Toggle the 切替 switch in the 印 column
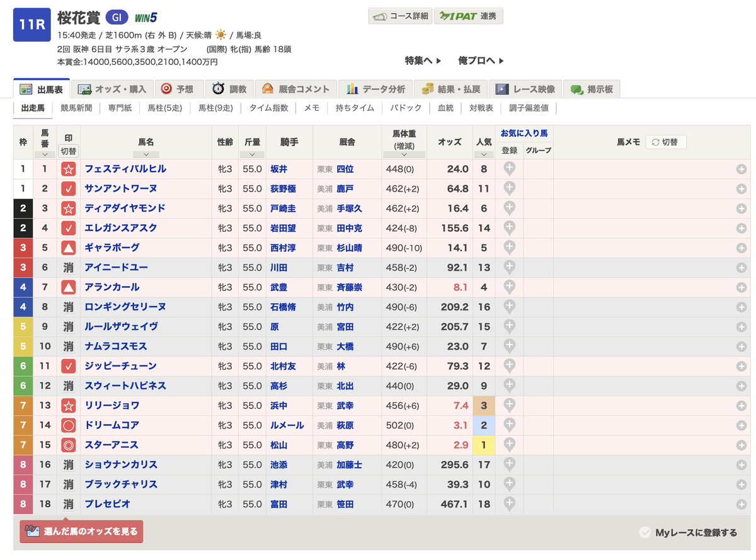The image size is (756, 560). pos(69,150)
